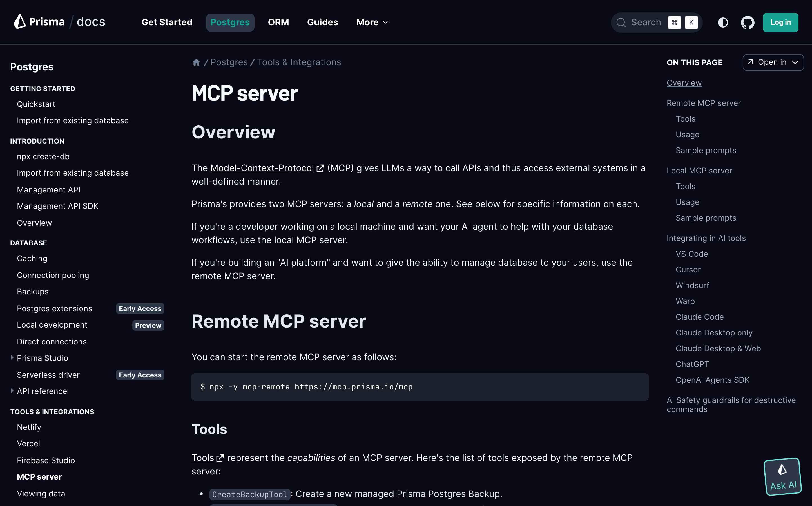This screenshot has height=506, width=812.
Task: Open Postgres extensions sidebar item
Action: (x=54, y=308)
